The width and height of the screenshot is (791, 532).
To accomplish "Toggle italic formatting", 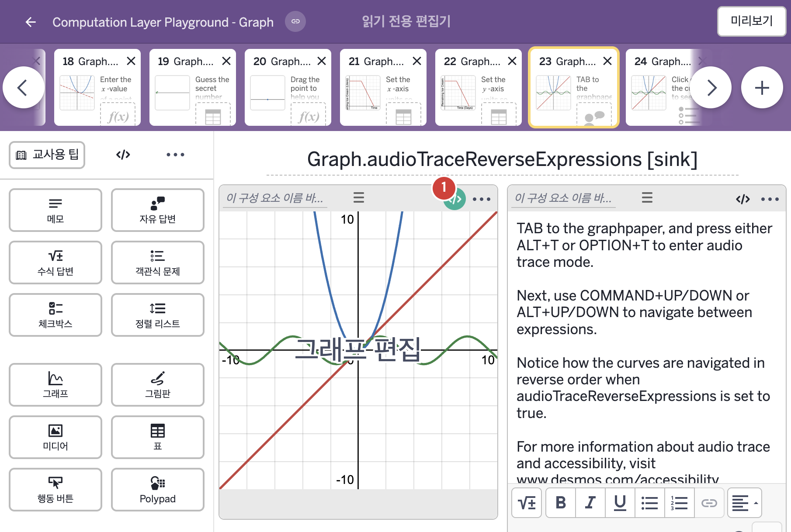I will (590, 503).
